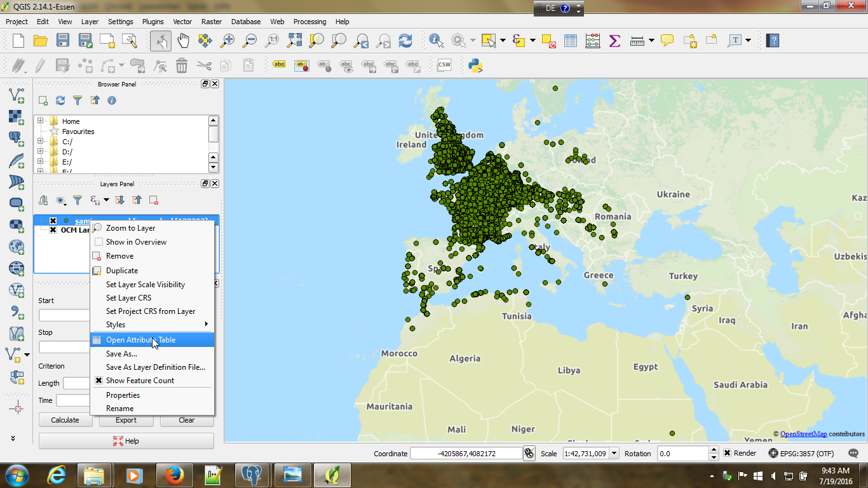Open the Raster menu
The image size is (868, 488).
click(212, 22)
